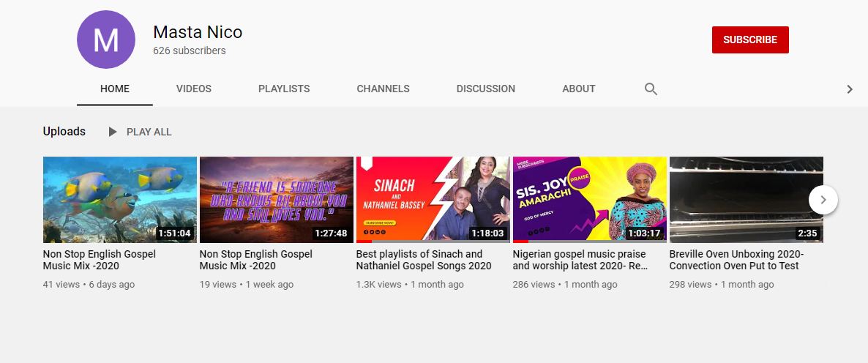Open 'Non Stop English Gospel' title, 41 views
868x363 pixels.
[x=99, y=260]
